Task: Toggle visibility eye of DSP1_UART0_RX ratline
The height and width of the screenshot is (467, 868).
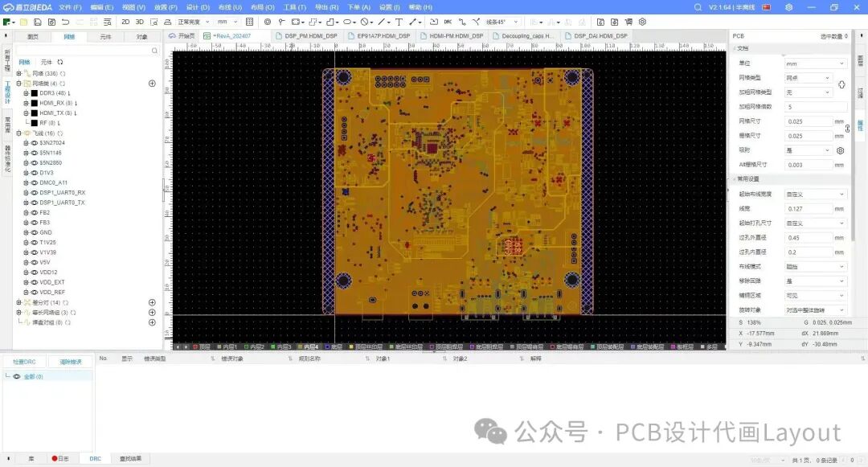Action: click(35, 193)
